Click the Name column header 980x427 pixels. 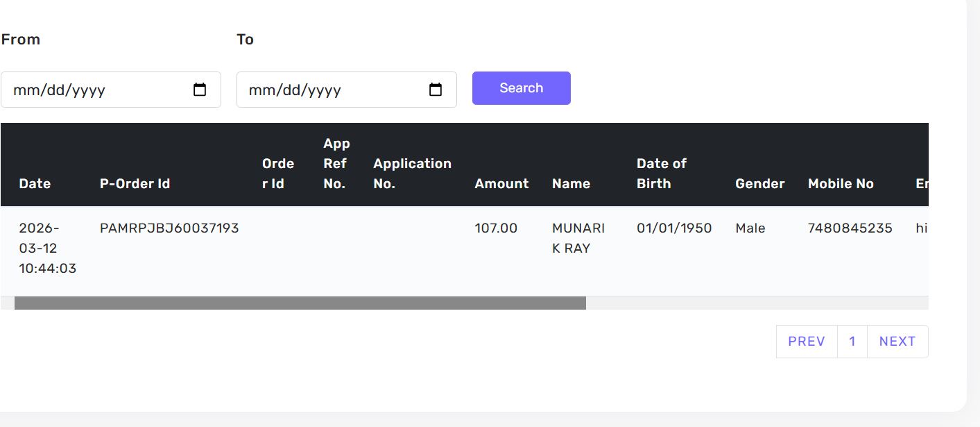(x=571, y=183)
